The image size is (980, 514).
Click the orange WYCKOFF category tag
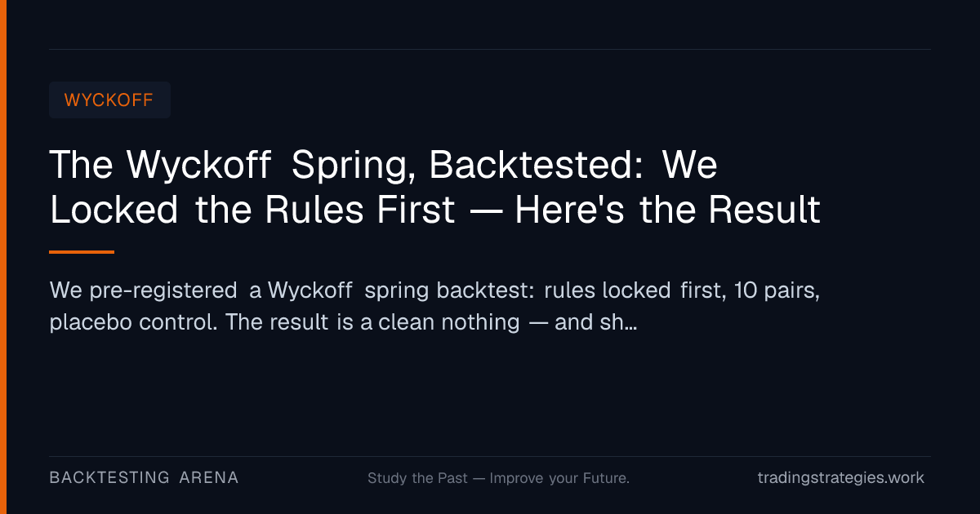pos(109,100)
